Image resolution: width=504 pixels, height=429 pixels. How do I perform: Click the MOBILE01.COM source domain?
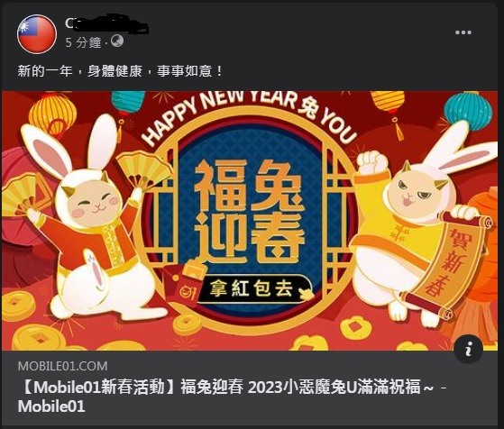(x=63, y=366)
